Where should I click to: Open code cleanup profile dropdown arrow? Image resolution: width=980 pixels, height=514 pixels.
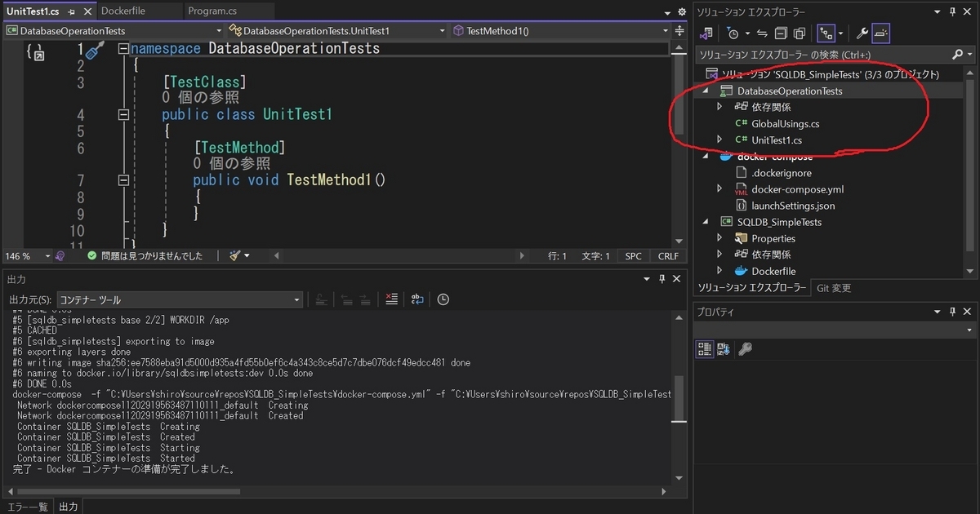click(x=247, y=255)
